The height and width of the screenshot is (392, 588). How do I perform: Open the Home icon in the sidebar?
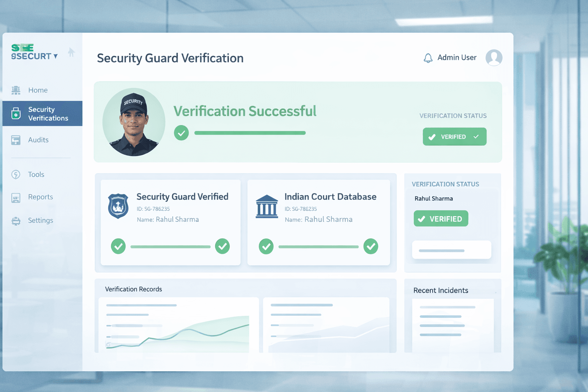16,90
